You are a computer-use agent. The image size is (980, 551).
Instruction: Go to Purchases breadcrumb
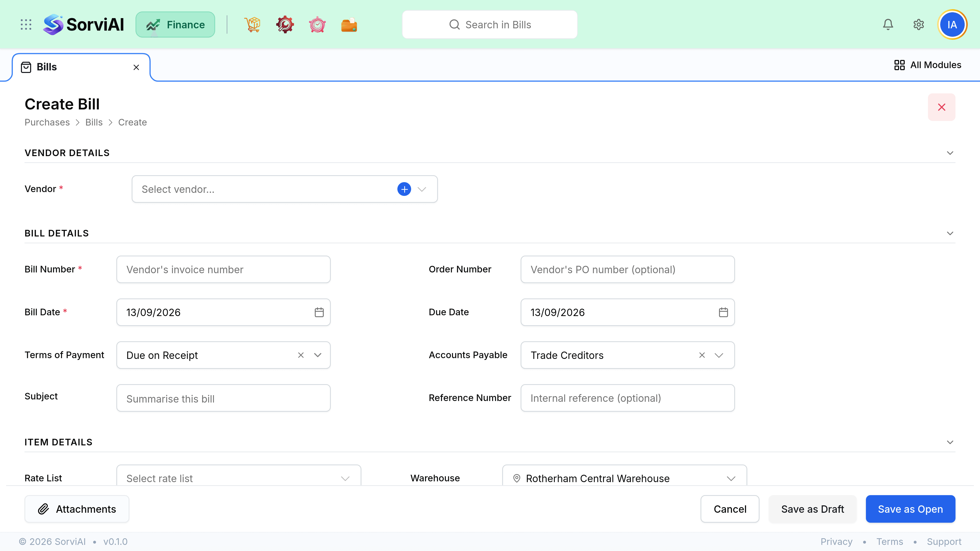pyautogui.click(x=47, y=122)
